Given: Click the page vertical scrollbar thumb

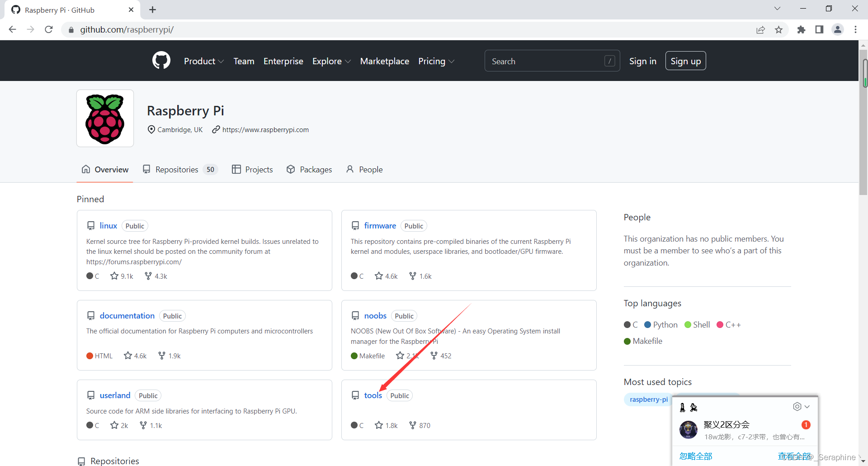Looking at the screenshot, I should pyautogui.click(x=863, y=122).
